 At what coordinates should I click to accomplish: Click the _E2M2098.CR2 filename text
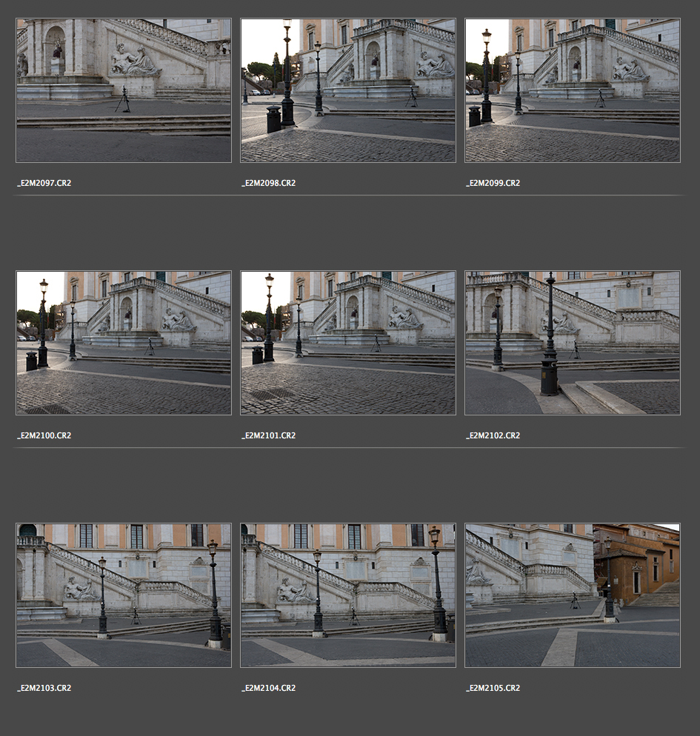pos(269,183)
